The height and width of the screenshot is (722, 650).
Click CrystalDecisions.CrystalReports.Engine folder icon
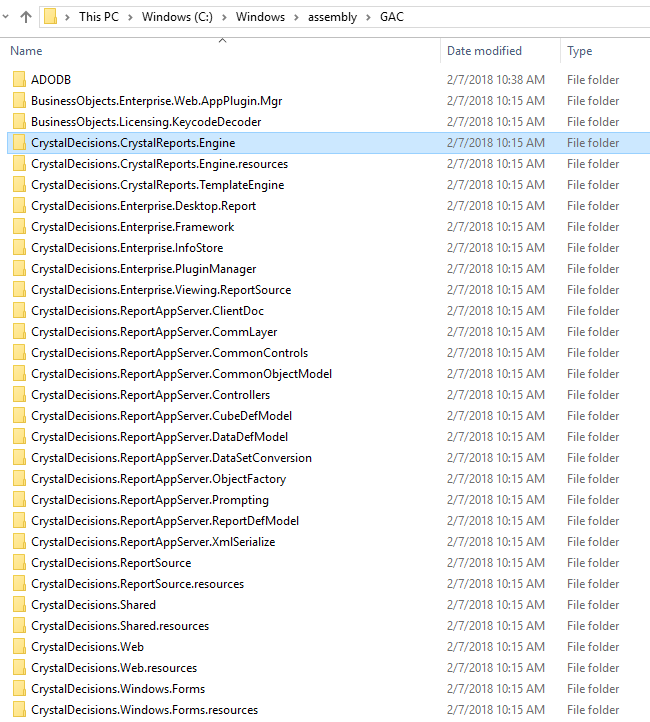point(19,143)
